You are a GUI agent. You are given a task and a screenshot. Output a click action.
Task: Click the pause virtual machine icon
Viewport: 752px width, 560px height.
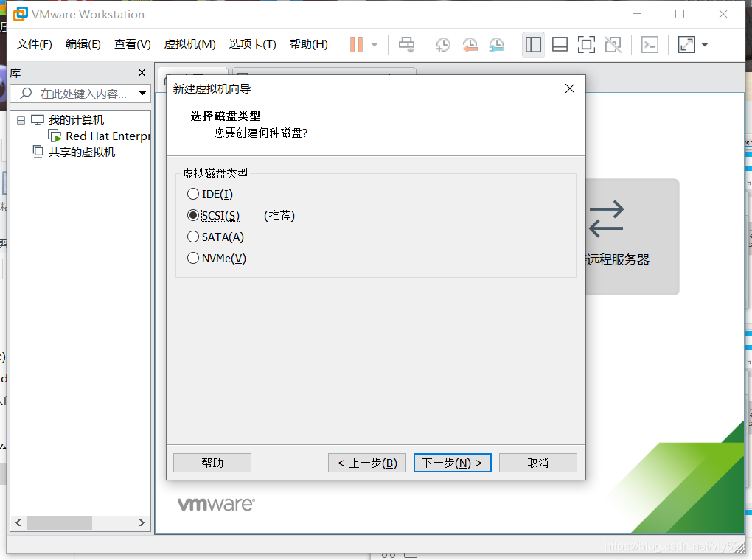[x=356, y=45]
